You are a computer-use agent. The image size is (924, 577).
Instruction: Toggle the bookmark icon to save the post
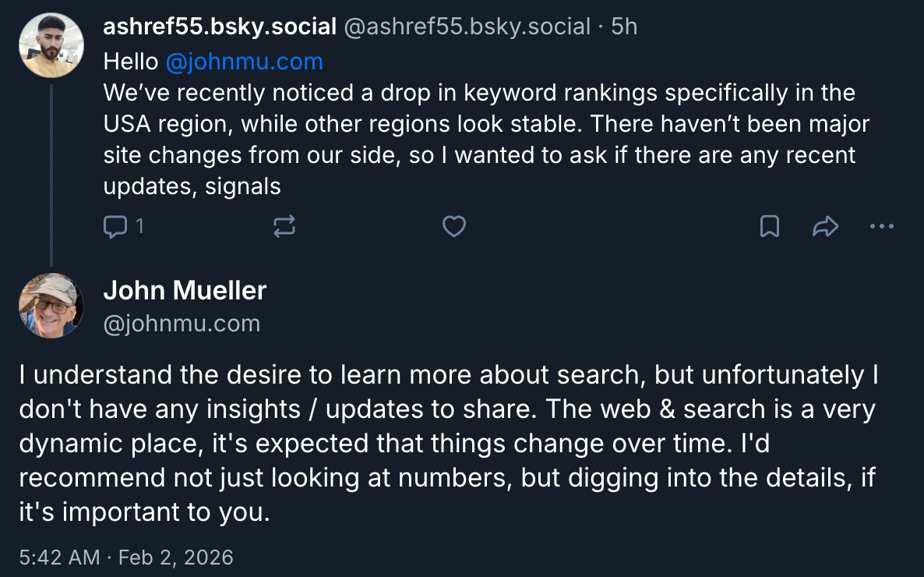point(770,227)
